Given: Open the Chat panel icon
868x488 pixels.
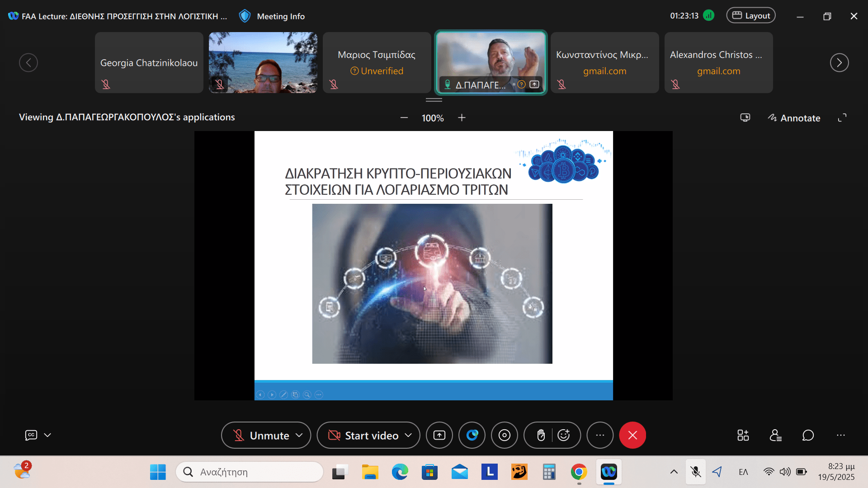Looking at the screenshot, I should point(808,435).
